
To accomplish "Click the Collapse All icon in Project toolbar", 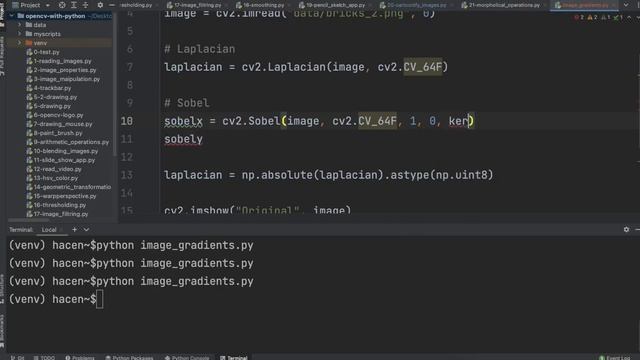I will (85, 5).
